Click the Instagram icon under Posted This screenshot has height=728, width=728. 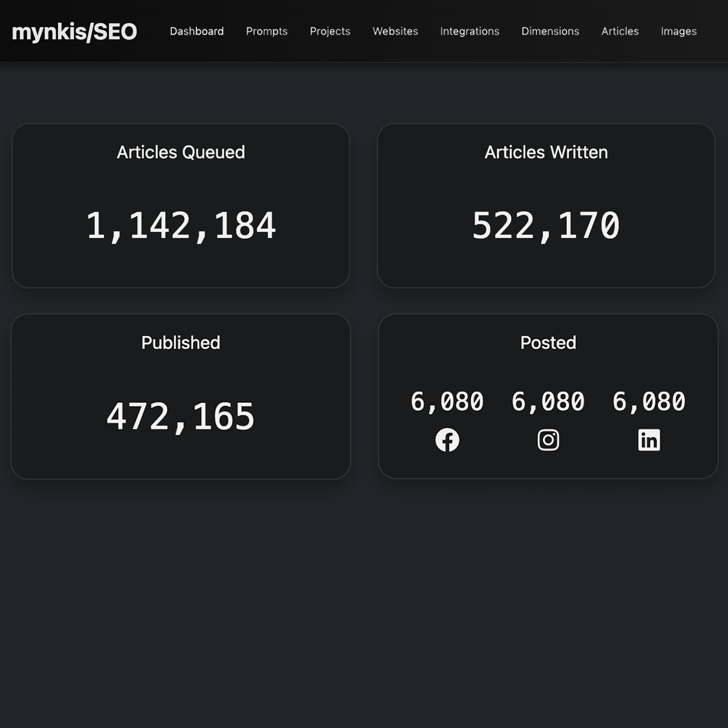click(548, 440)
